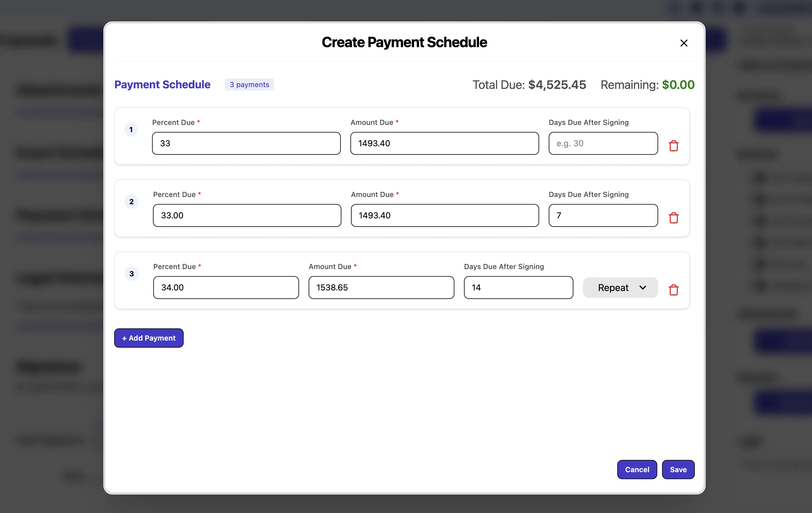Screen dimensions: 812x513
Task: Cancel the payment schedule changes
Action: (637, 469)
